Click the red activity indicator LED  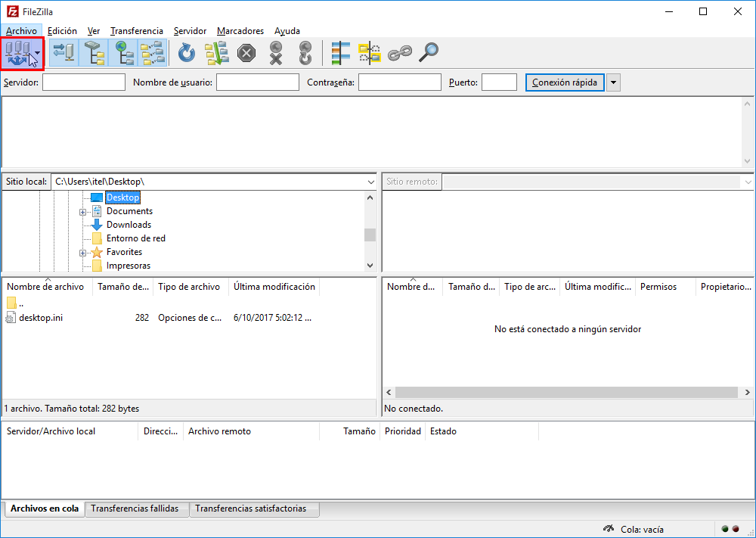tap(736, 530)
